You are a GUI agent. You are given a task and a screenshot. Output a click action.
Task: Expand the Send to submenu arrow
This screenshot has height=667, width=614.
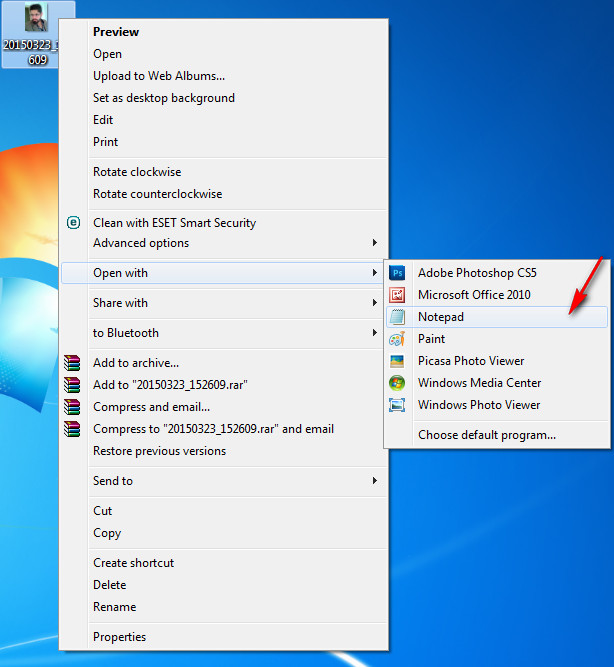click(x=374, y=481)
